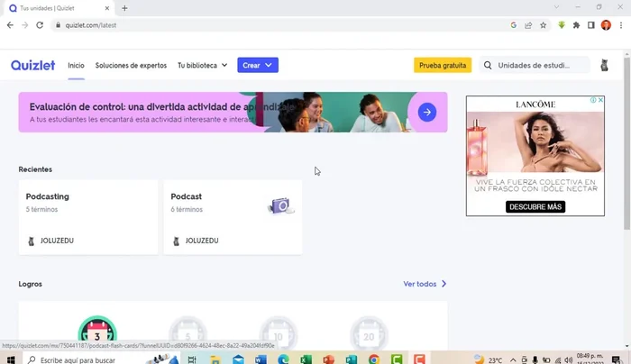
Task: Click DESCUBRE MÁS on the Lancôme ad
Action: pos(535,206)
